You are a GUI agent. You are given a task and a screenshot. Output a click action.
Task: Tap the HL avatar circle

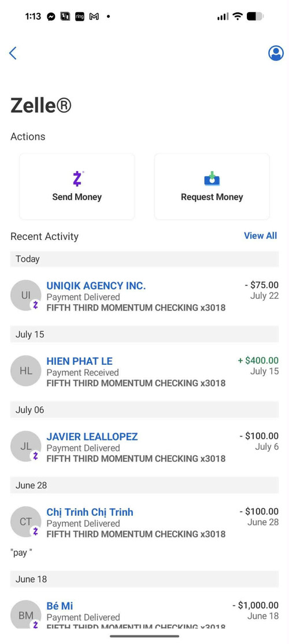point(26,371)
